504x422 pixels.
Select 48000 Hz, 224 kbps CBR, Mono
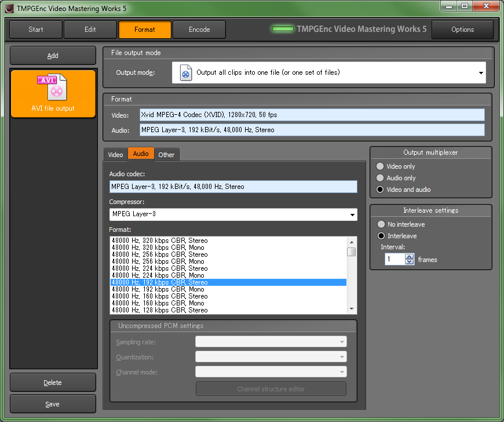[x=228, y=275]
